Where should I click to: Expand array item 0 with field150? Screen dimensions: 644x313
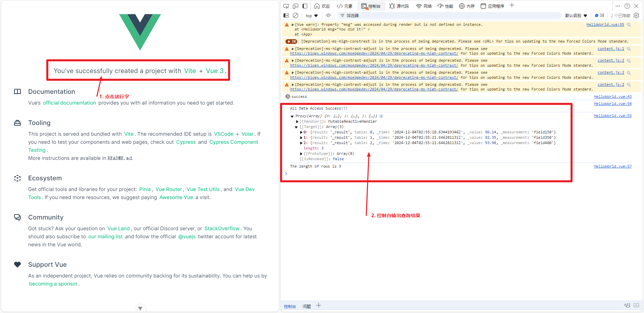tap(301, 132)
